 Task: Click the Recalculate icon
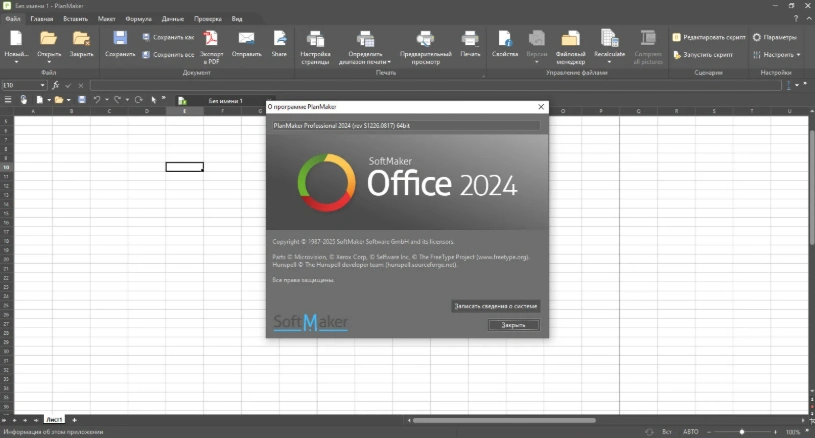coord(609,38)
